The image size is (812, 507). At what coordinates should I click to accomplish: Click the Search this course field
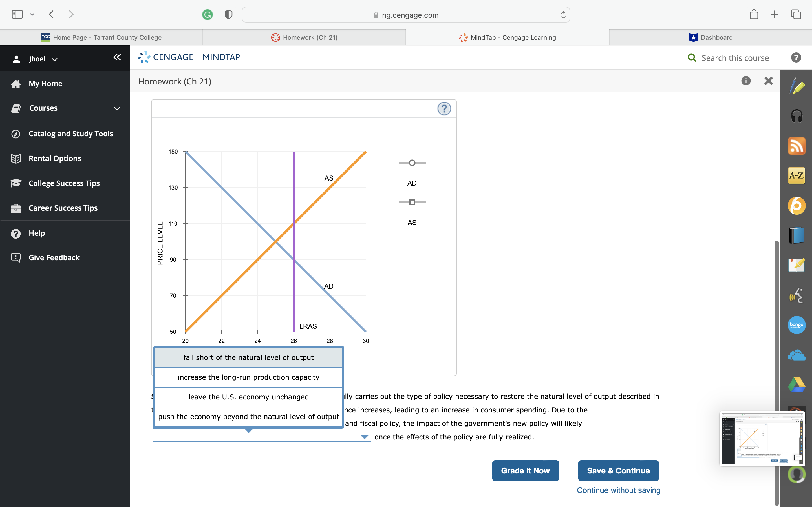(735, 58)
